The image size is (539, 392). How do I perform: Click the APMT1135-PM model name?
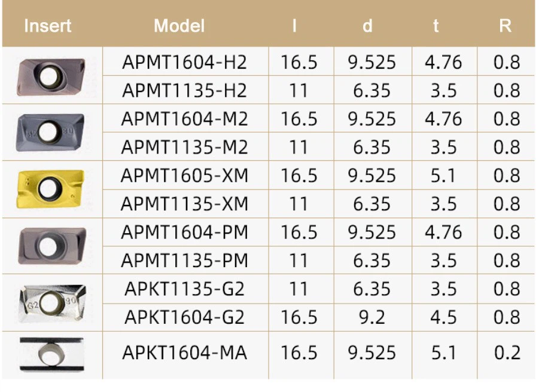[185, 260]
